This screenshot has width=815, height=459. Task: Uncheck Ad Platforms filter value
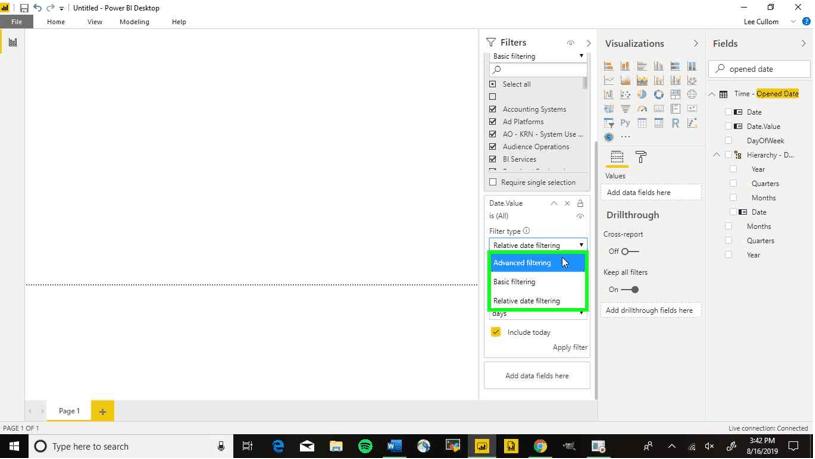coord(493,122)
